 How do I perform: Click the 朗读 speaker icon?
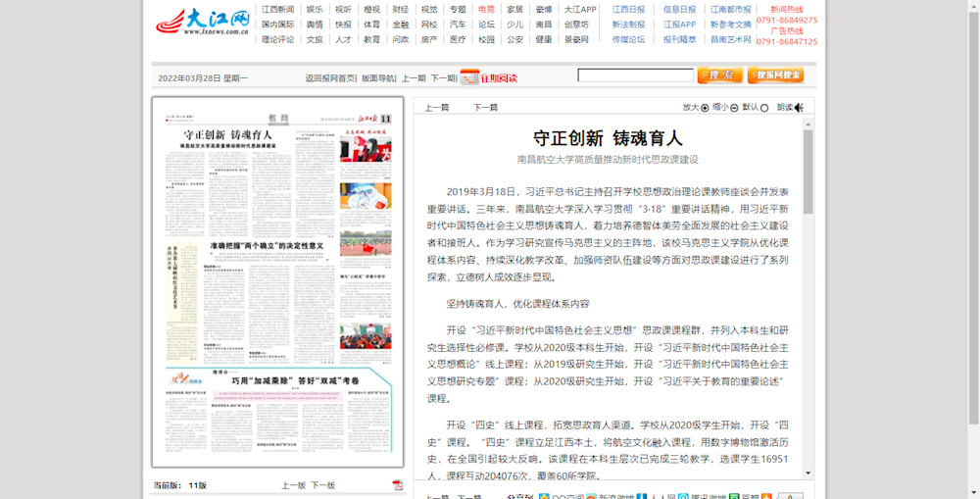pyautogui.click(x=799, y=108)
